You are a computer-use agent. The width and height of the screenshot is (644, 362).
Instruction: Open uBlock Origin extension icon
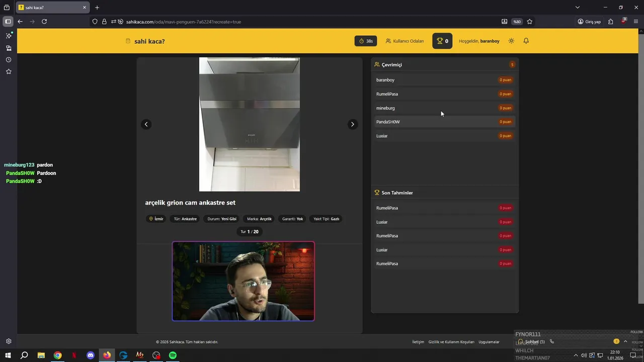[x=623, y=22]
